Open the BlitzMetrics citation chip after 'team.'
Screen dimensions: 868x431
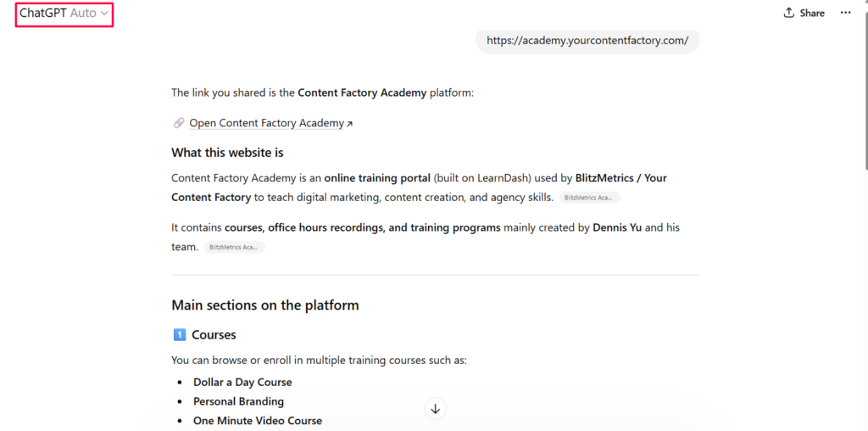click(x=234, y=248)
